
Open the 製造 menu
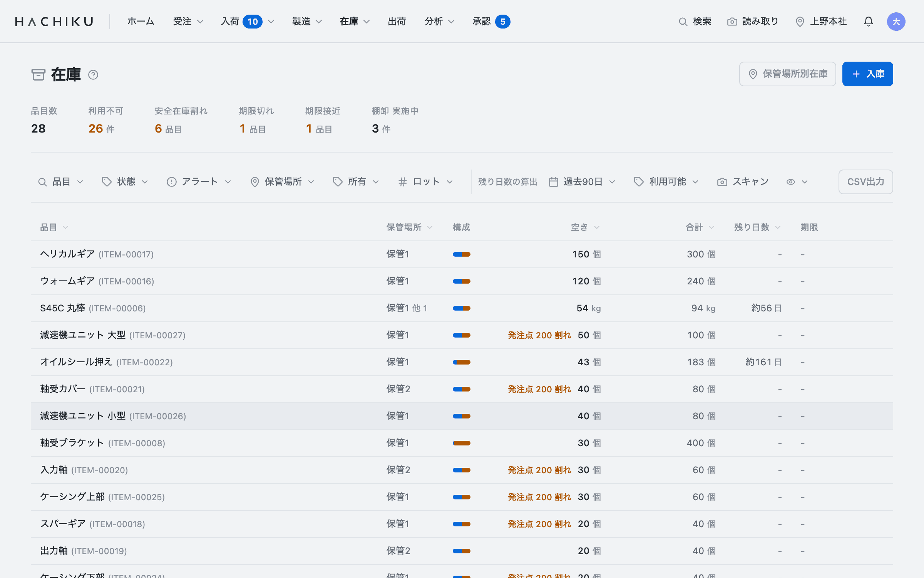click(x=307, y=22)
